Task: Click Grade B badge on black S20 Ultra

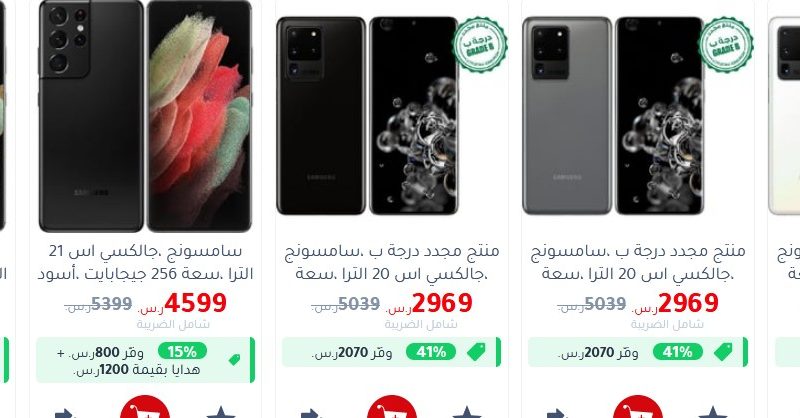Action: click(x=480, y=45)
